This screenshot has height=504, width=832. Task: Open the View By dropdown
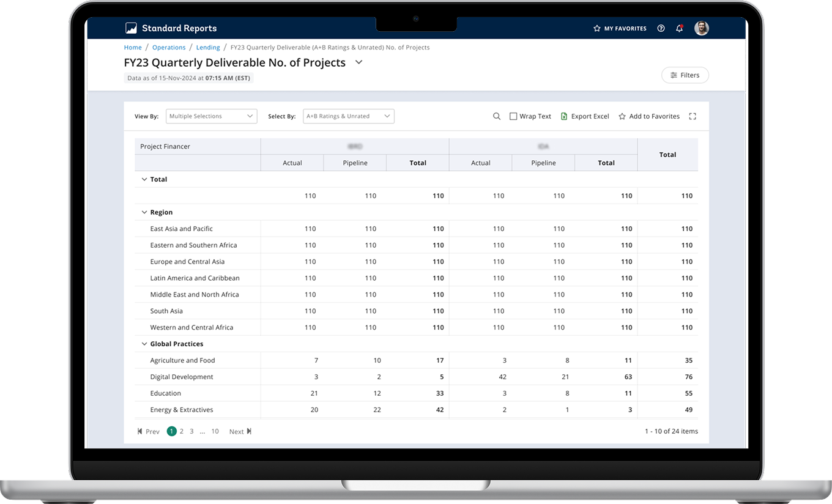coord(211,116)
